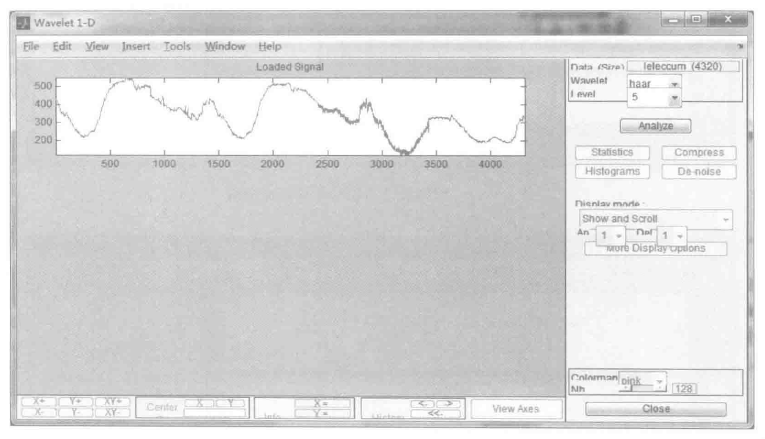Click the Data Size field showing leleccum
Viewport: 765px width, 439px height.
coord(683,66)
